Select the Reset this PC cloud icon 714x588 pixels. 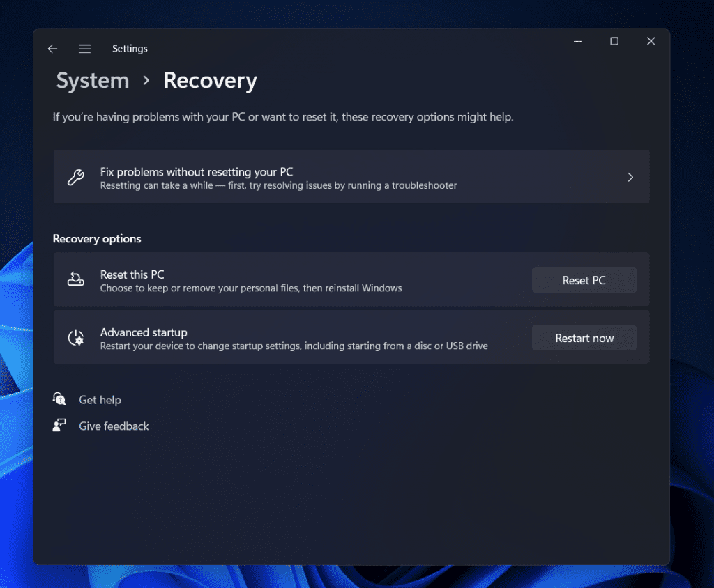pos(76,279)
